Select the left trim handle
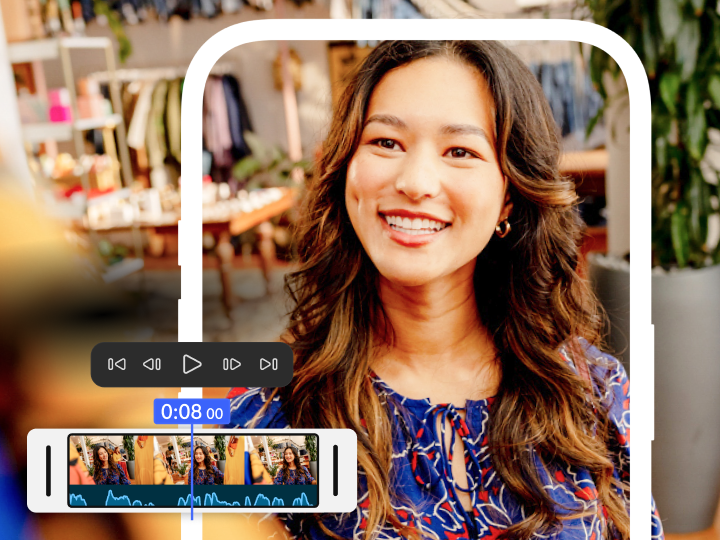Viewport: 720px width, 540px height. (x=48, y=471)
